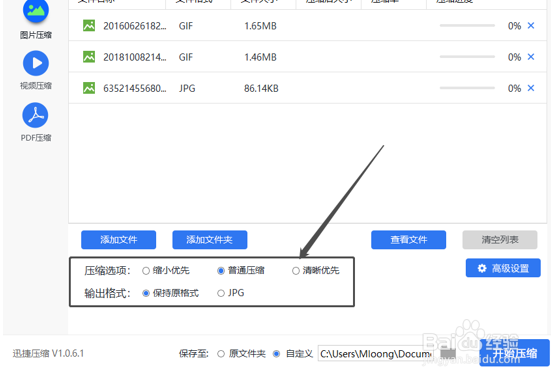The width and height of the screenshot is (551, 379).
Task: Select 自定义 save location option
Action: [277, 354]
